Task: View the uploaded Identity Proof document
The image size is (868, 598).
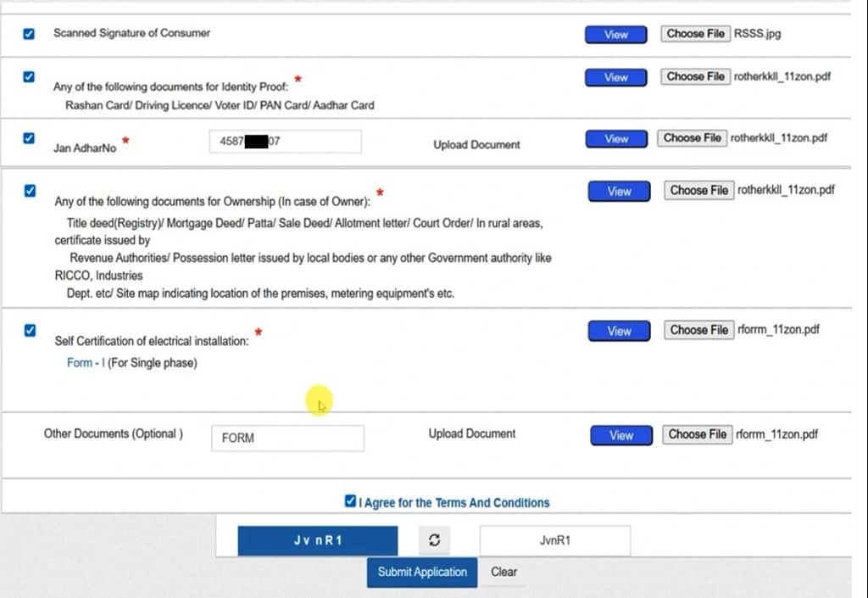Action: [615, 77]
